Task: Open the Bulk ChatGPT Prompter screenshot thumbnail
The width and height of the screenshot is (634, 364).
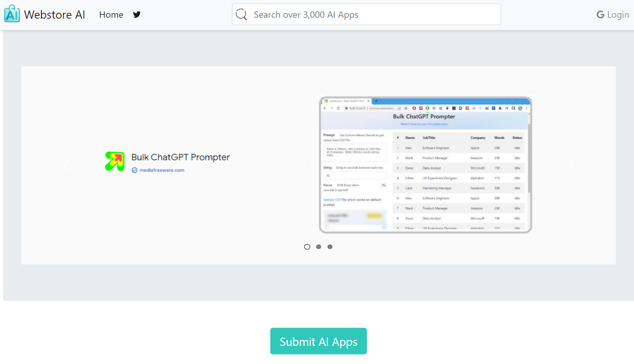Action: pyautogui.click(x=425, y=165)
